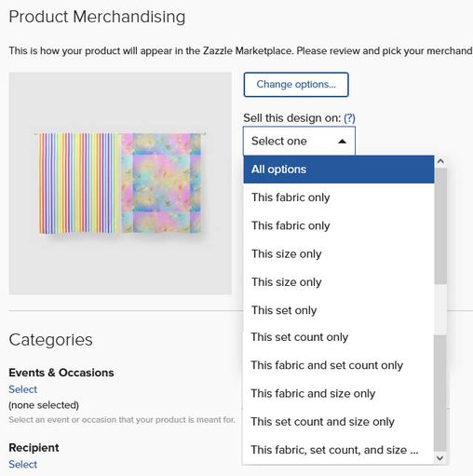The width and height of the screenshot is (473, 476).
Task: Click the pastel patterned curtain in the preview
Action: point(161,184)
